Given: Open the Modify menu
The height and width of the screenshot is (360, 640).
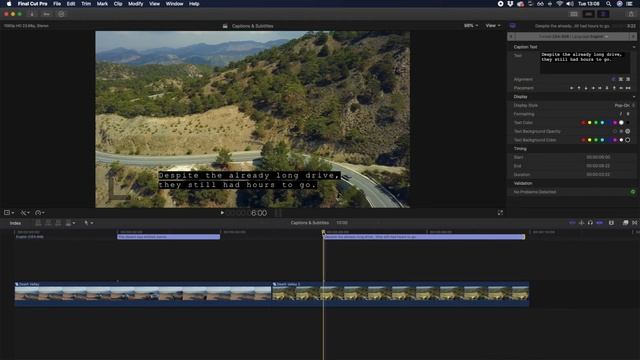Looking at the screenshot, I should tap(136, 4).
